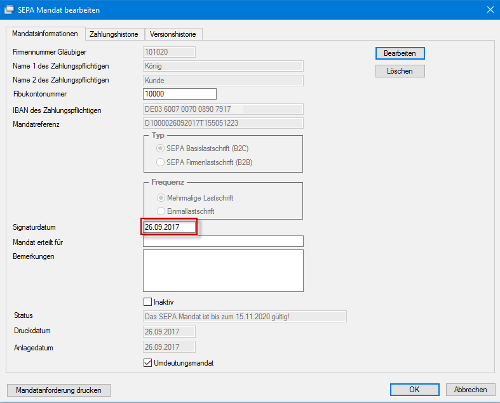This screenshot has height=403, width=500.
Task: Confirm with the OK button
Action: (414, 389)
